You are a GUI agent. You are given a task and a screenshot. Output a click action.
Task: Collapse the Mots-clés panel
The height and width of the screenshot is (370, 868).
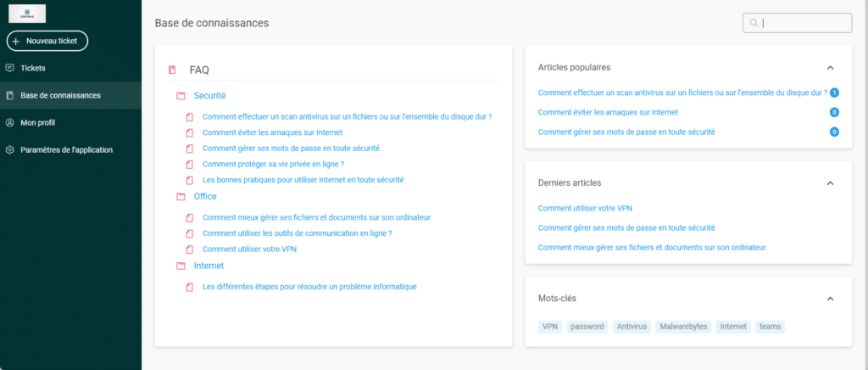tap(830, 299)
